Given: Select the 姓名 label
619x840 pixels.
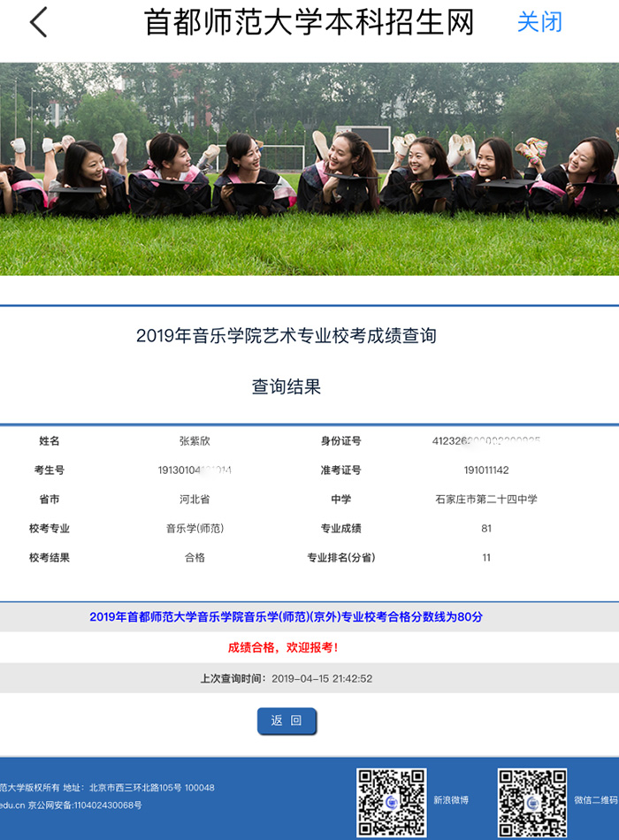Looking at the screenshot, I should 50,441.
